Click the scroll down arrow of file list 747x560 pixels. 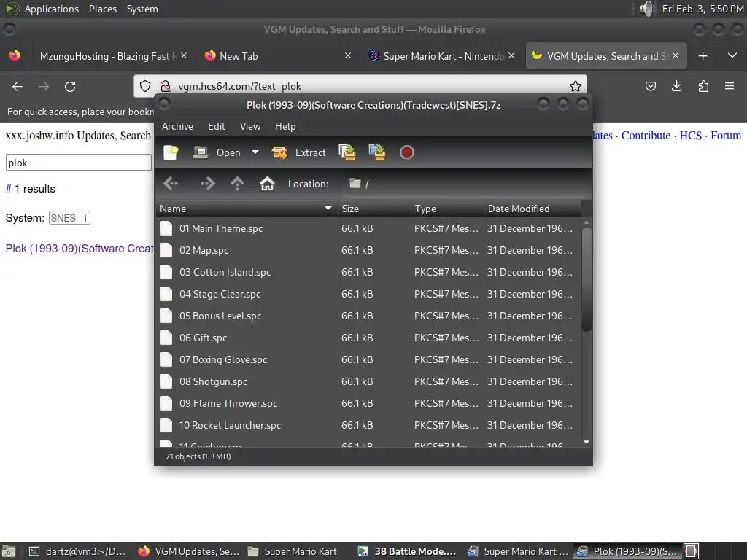587,443
